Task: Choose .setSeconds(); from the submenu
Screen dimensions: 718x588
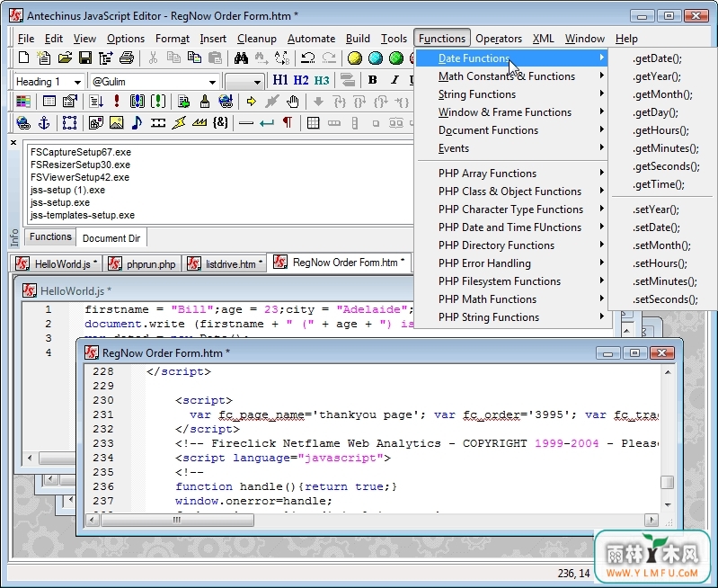Action: point(662,299)
